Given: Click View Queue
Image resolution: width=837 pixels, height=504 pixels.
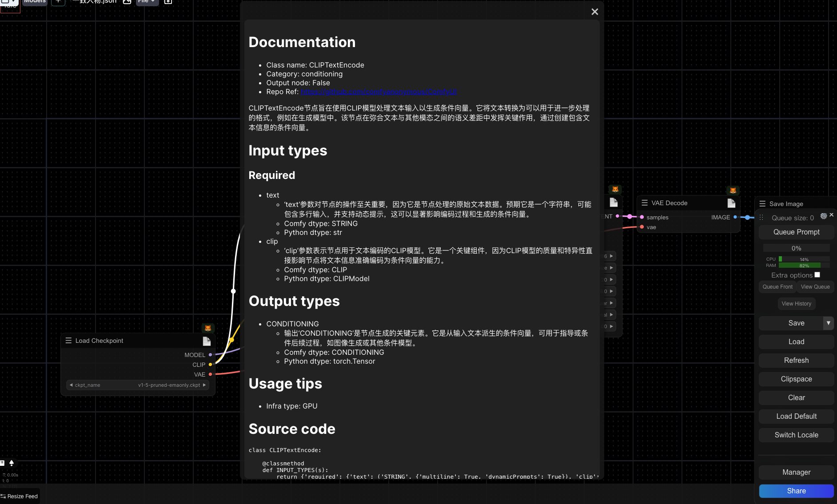Looking at the screenshot, I should [815, 287].
